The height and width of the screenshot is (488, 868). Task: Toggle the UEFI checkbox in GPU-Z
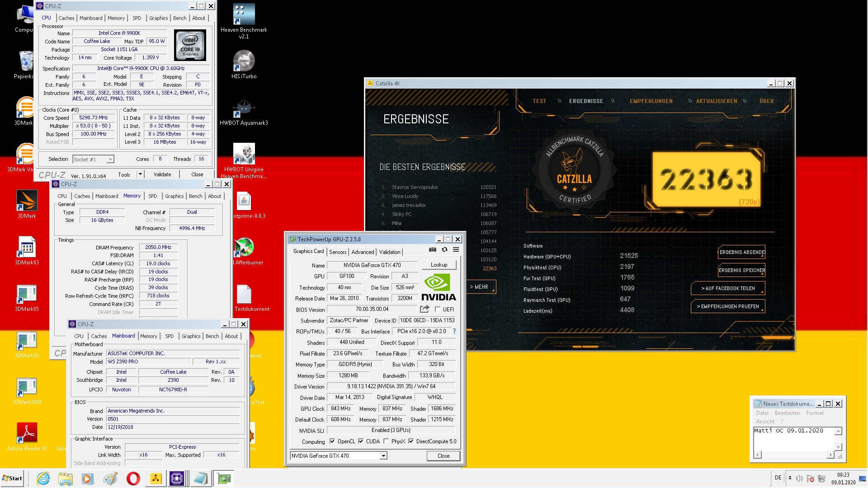[437, 310]
